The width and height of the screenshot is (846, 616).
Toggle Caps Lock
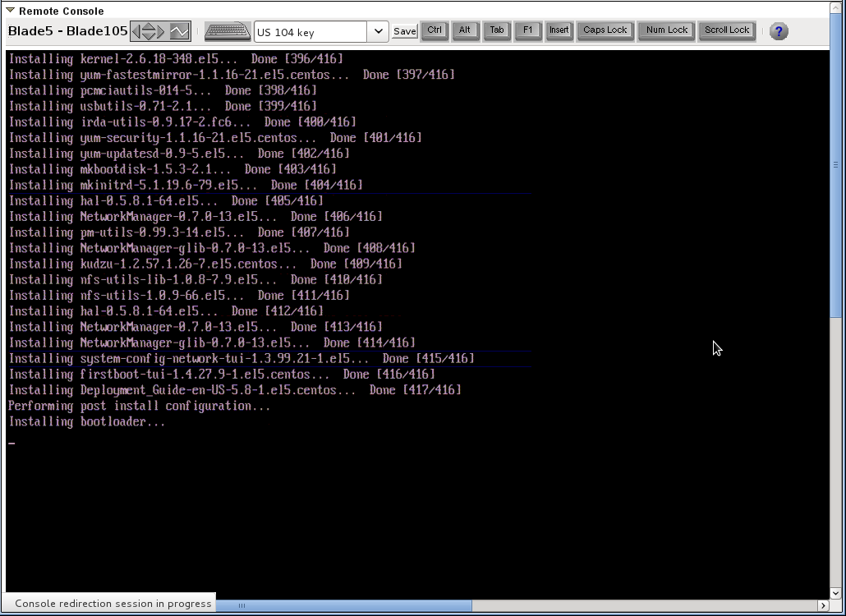click(x=605, y=30)
